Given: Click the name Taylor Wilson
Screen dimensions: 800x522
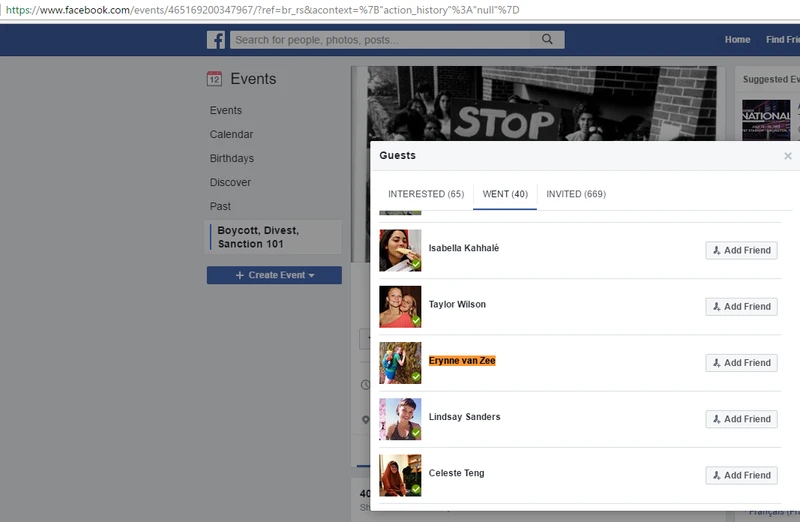Looking at the screenshot, I should 457,304.
